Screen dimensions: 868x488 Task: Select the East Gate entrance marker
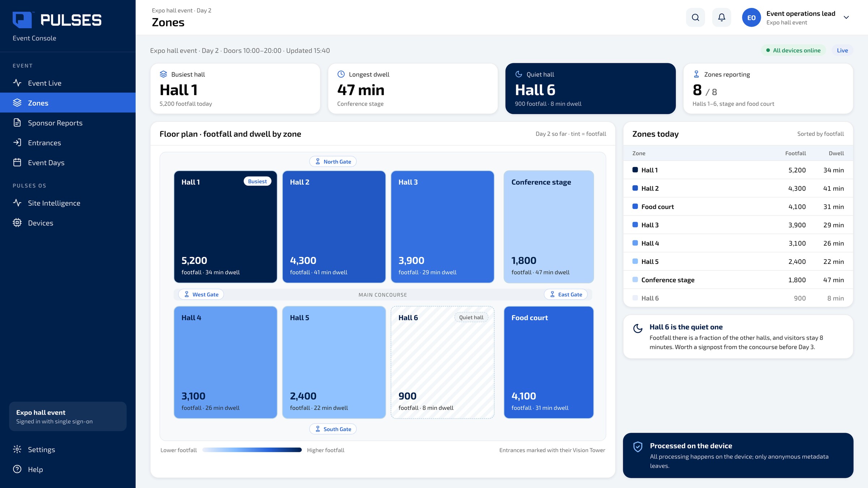click(566, 294)
